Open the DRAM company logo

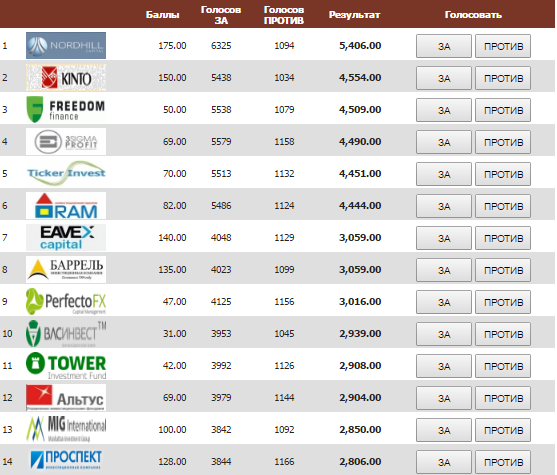(66, 205)
